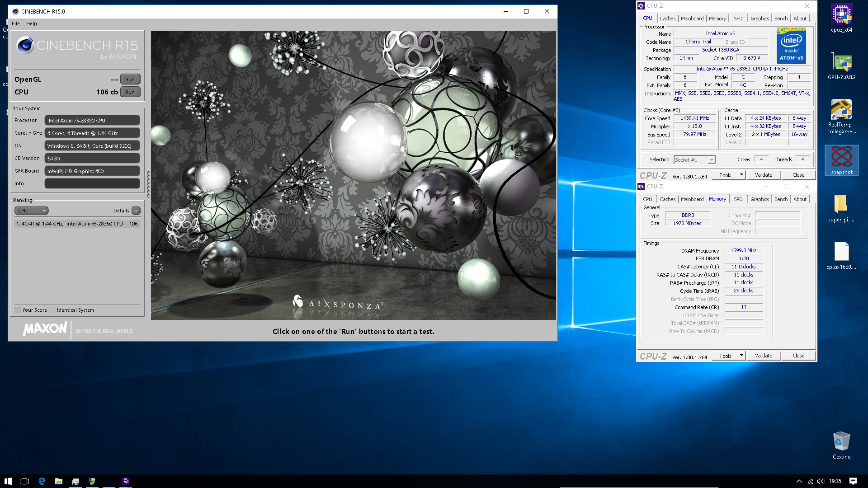Toggle the Your Score legend box
The height and width of the screenshot is (488, 868).
point(18,310)
